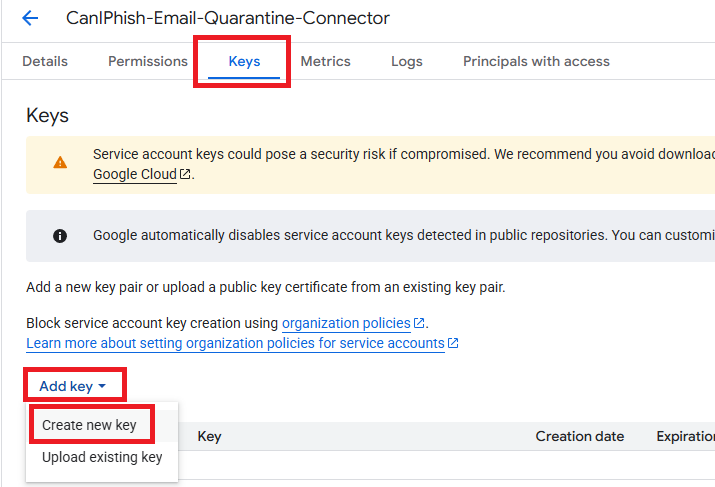Go to the Metrics tab
715x487 pixels.
[x=325, y=61]
